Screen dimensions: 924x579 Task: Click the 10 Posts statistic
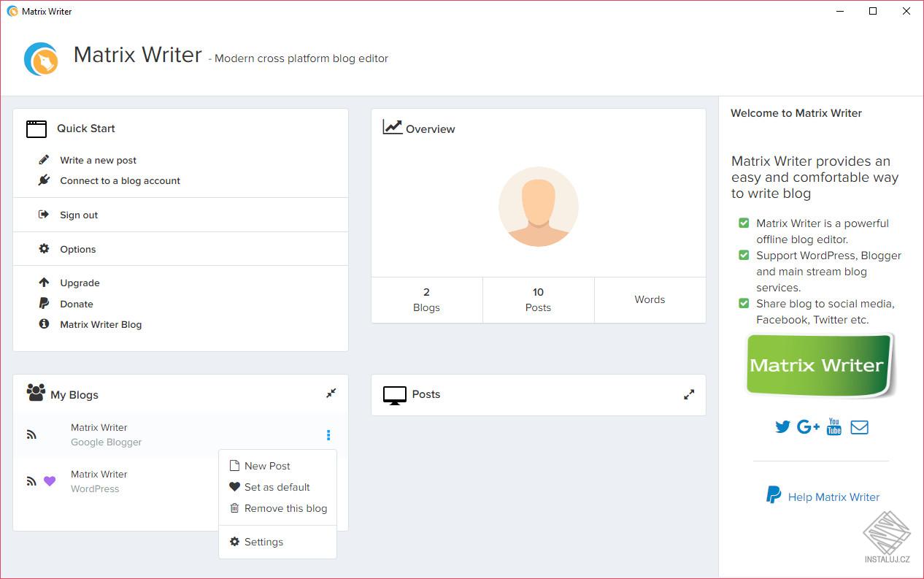coord(538,299)
